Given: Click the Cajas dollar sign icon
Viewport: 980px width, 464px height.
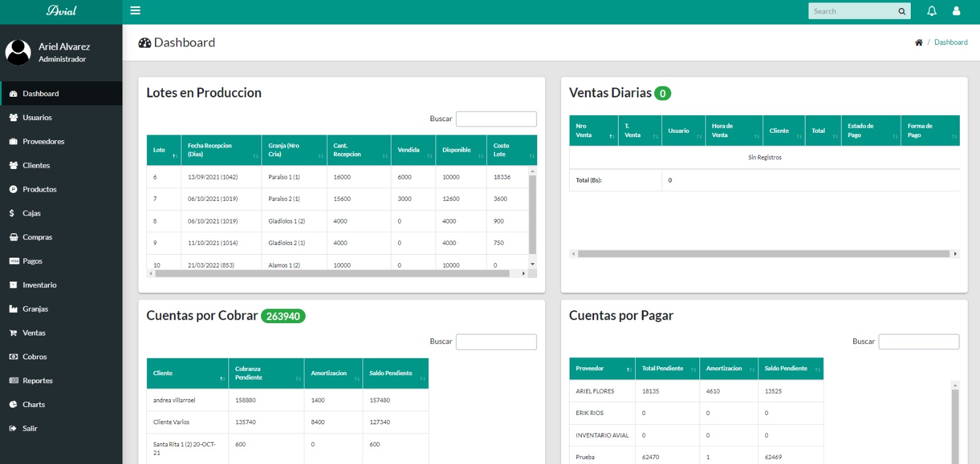Looking at the screenshot, I should [12, 214].
